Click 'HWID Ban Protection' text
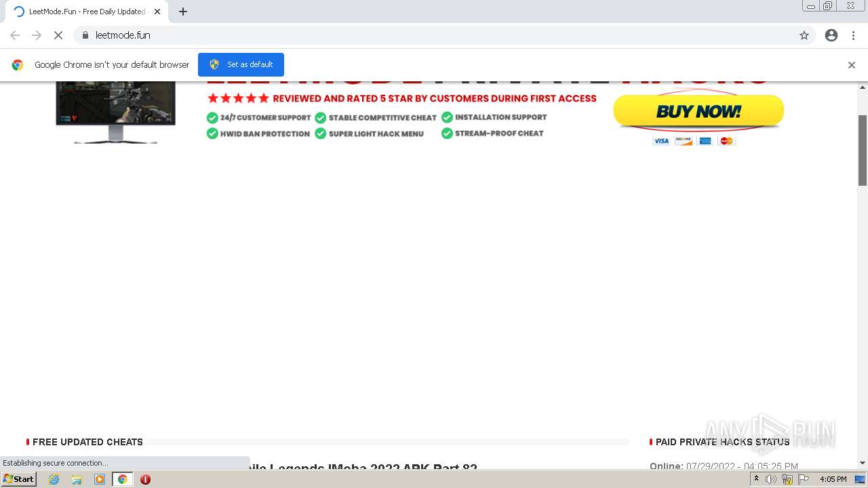Viewport: 868px width, 488px height. (x=264, y=134)
